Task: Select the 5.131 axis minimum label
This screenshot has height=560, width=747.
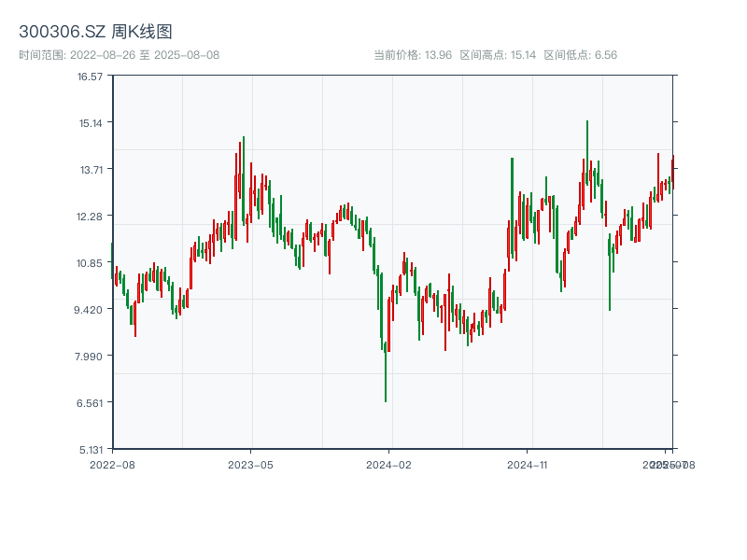Action: click(91, 449)
